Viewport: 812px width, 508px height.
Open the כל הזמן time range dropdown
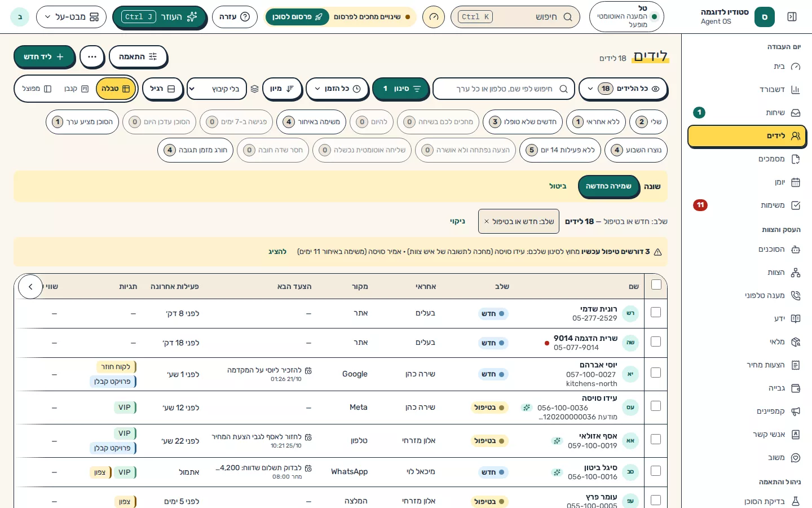click(x=337, y=89)
